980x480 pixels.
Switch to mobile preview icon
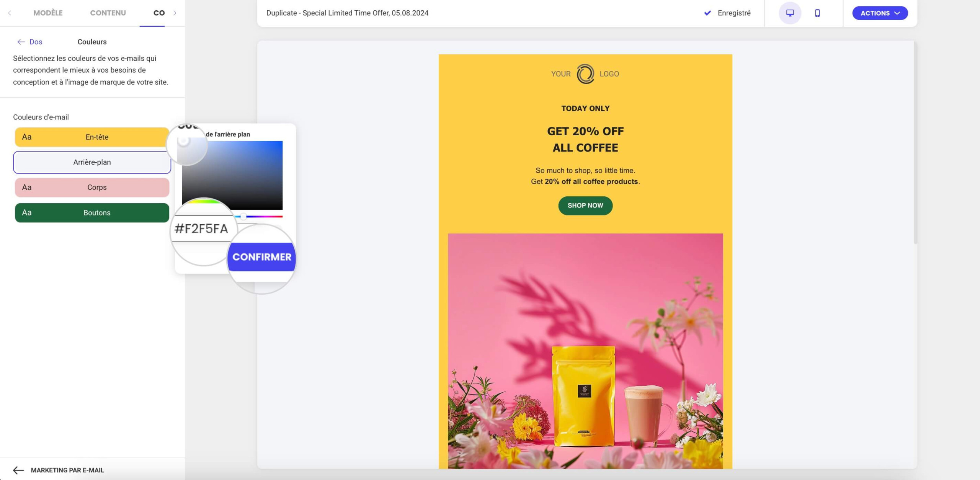(817, 13)
